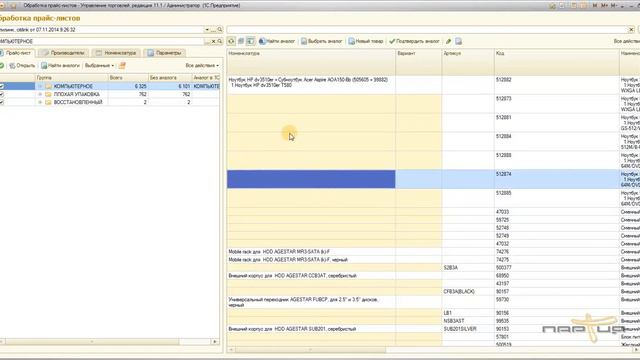Select Универсальный переходник AGESTAR FUBCP row
Image resolution: width=640 pixels, height=360 pixels.
pos(311,302)
